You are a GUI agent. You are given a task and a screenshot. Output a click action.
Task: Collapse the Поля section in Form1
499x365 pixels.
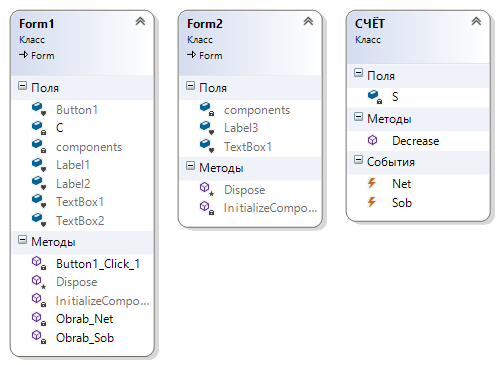point(22,86)
